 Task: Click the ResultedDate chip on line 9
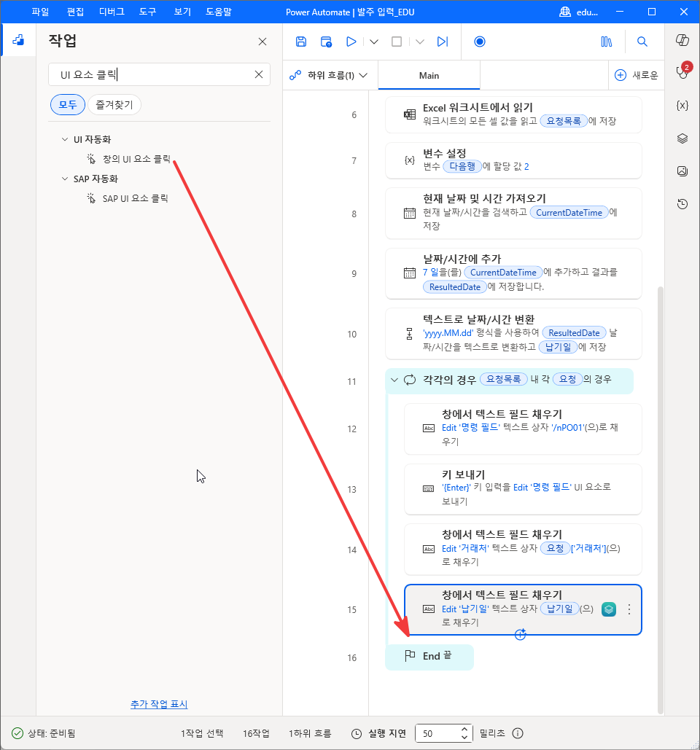click(454, 287)
